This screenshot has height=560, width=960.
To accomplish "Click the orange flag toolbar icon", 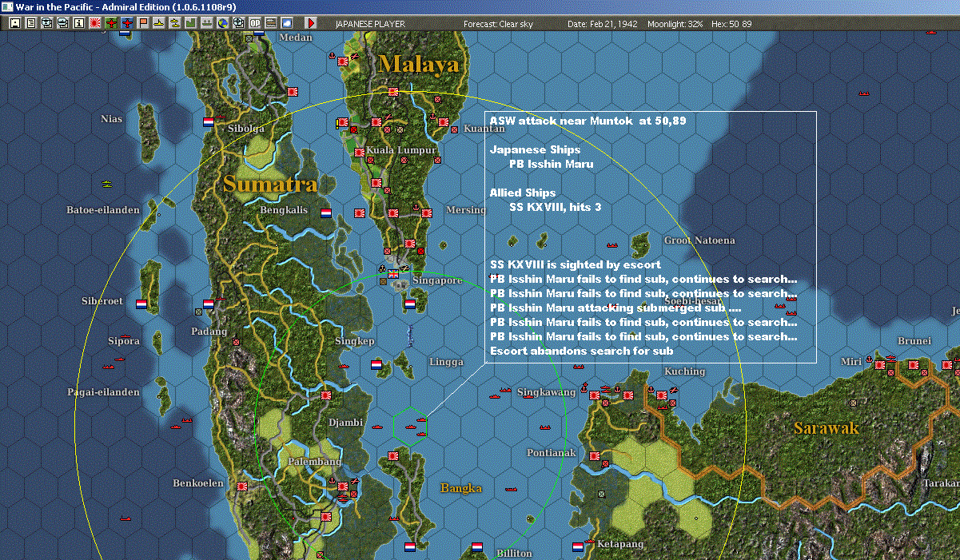I will pos(143,23).
